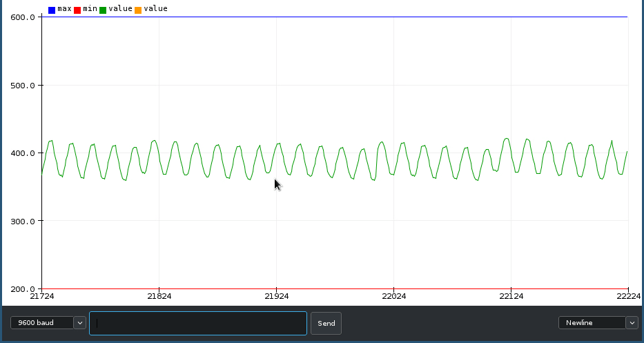This screenshot has width=644, height=343.
Task: Click the orange value legend swatch
Action: pos(138,10)
